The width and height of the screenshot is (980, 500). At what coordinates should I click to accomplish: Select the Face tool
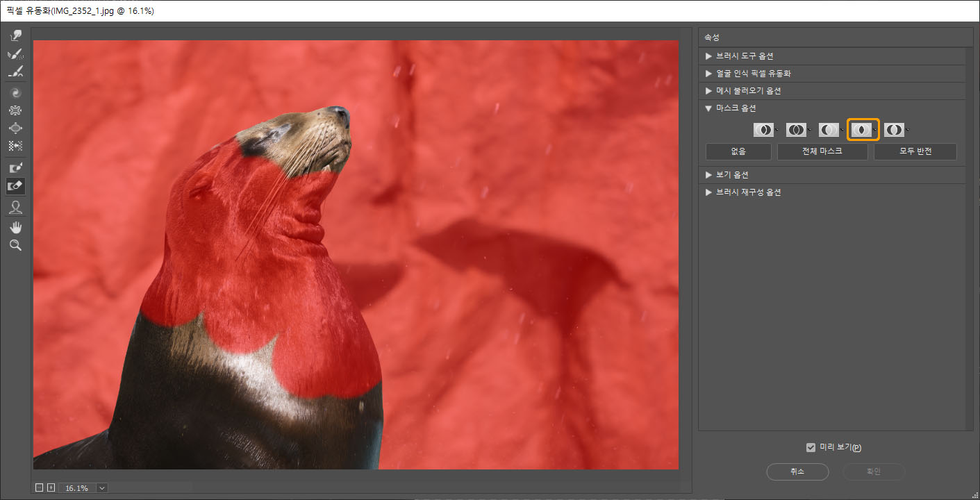point(15,207)
